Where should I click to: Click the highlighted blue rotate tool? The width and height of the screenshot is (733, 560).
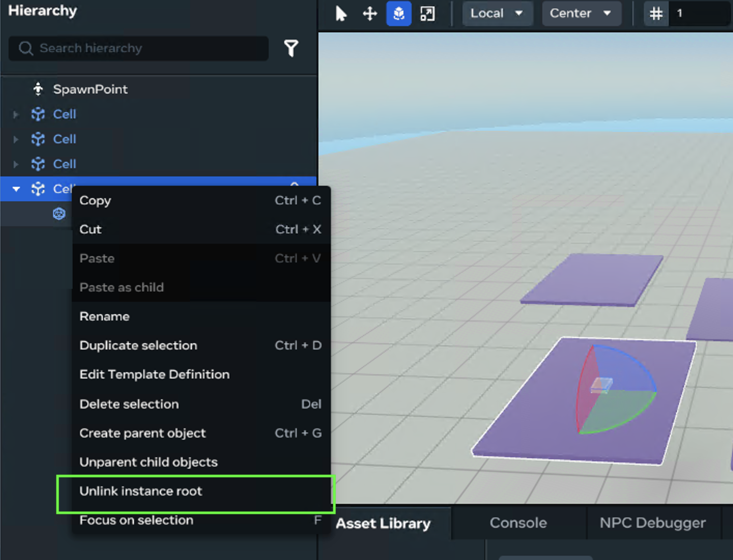[399, 13]
